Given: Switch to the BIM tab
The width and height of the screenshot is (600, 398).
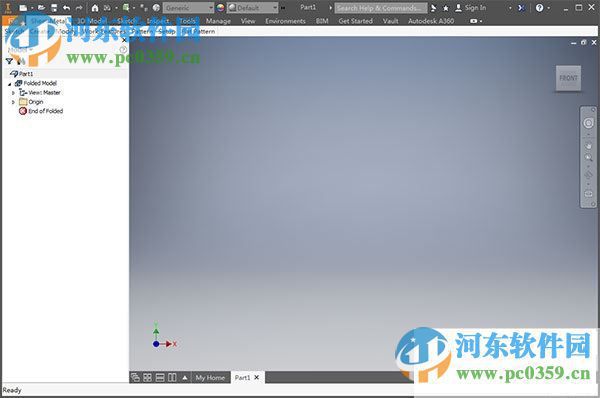Looking at the screenshot, I should pyautogui.click(x=322, y=21).
